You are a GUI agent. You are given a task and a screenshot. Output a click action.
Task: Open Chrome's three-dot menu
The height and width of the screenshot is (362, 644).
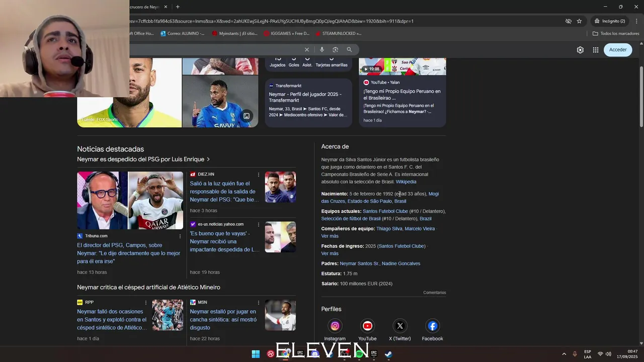[x=636, y=21]
